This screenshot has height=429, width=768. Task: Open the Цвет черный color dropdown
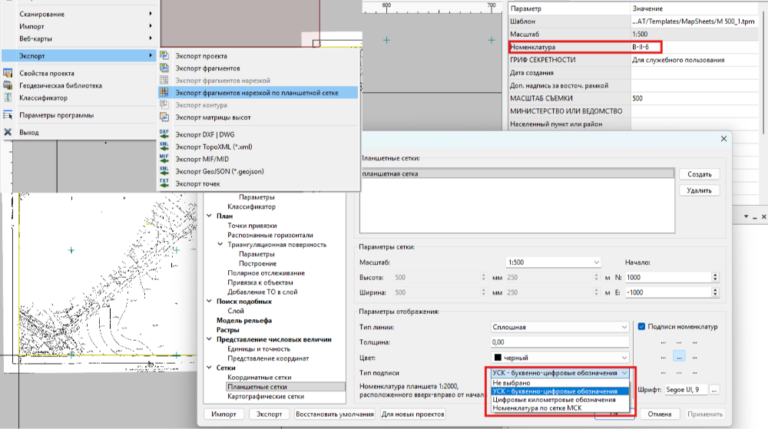pyautogui.click(x=559, y=358)
